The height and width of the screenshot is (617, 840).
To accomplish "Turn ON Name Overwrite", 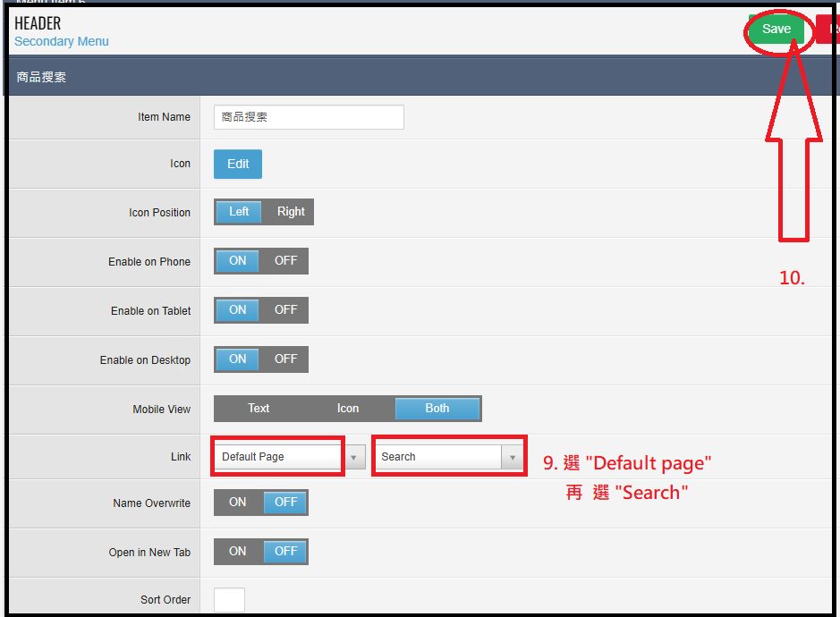I will tap(238, 503).
